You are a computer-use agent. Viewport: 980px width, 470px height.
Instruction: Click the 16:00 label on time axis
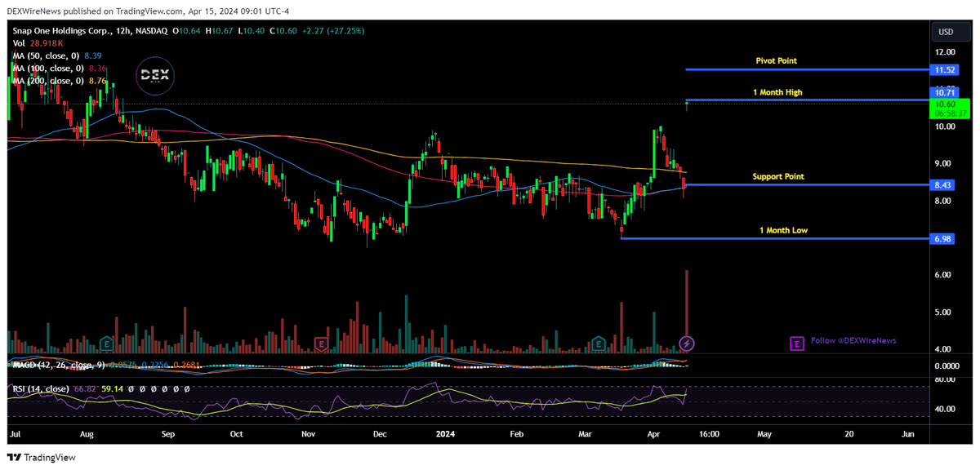coord(709,434)
